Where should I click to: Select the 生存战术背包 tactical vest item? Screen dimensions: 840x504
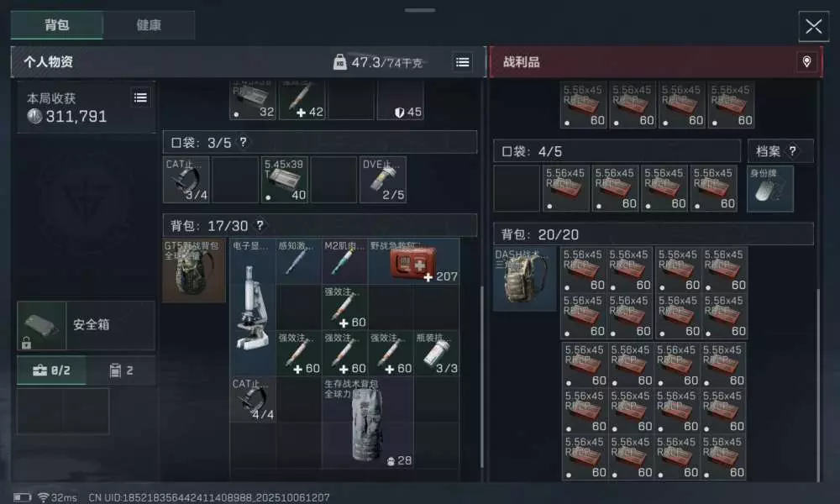tap(368, 422)
